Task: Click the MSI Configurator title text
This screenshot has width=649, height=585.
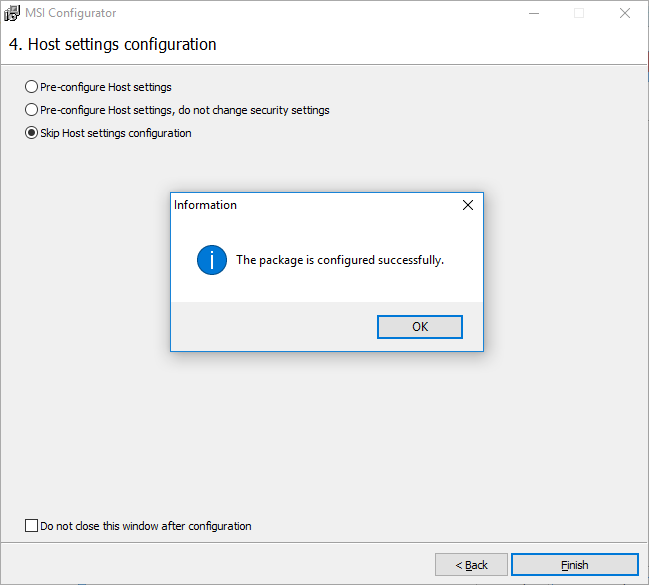Action: pyautogui.click(x=74, y=14)
